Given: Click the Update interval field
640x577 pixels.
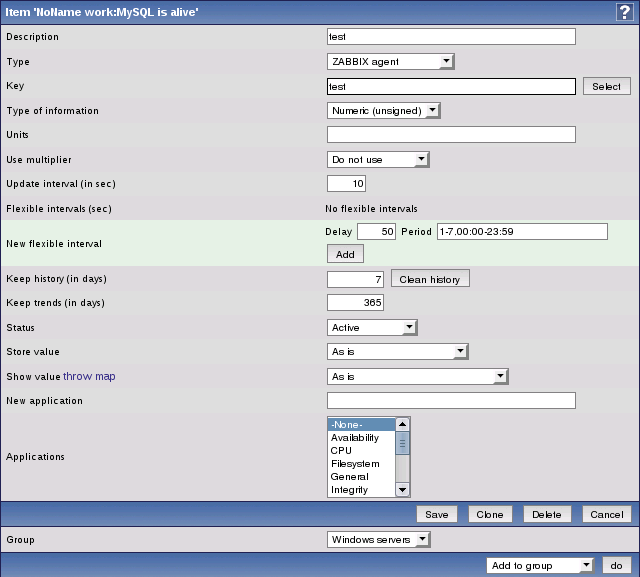Looking at the screenshot, I should pos(347,184).
